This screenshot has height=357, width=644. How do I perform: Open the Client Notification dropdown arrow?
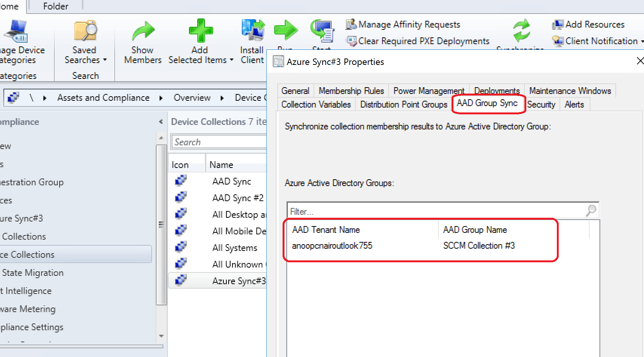pos(642,41)
